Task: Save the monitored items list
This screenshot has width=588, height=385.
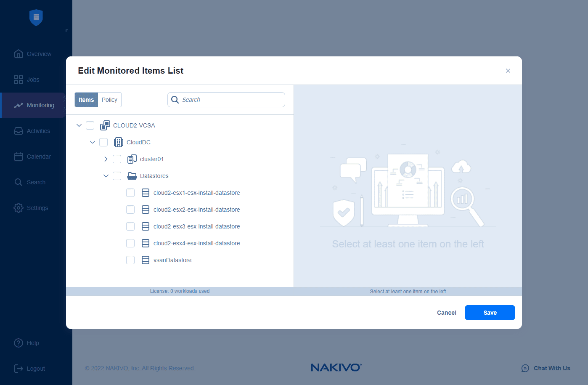Action: pos(490,313)
